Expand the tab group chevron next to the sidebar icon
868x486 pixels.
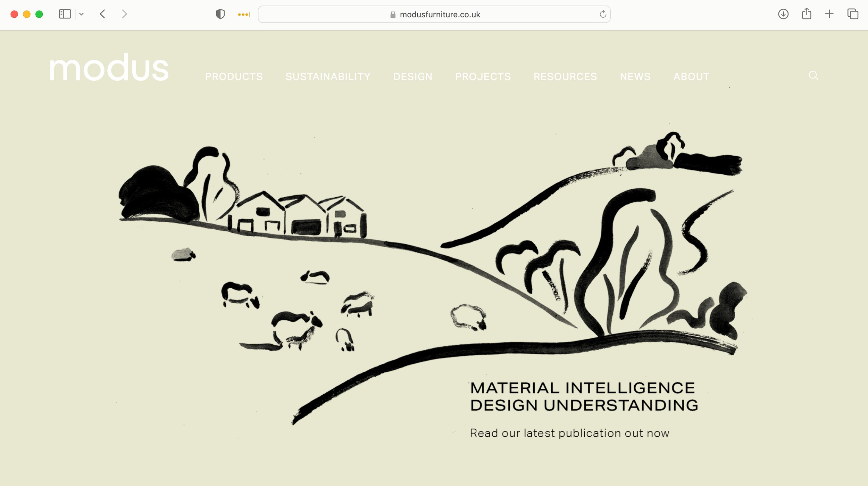(x=81, y=14)
